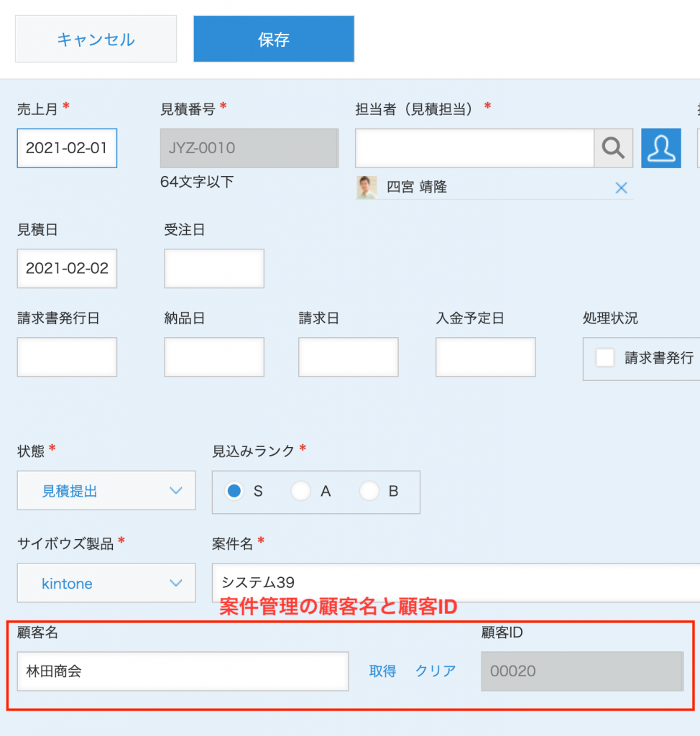Click the キャンセル button
The image size is (700, 736).
96,39
